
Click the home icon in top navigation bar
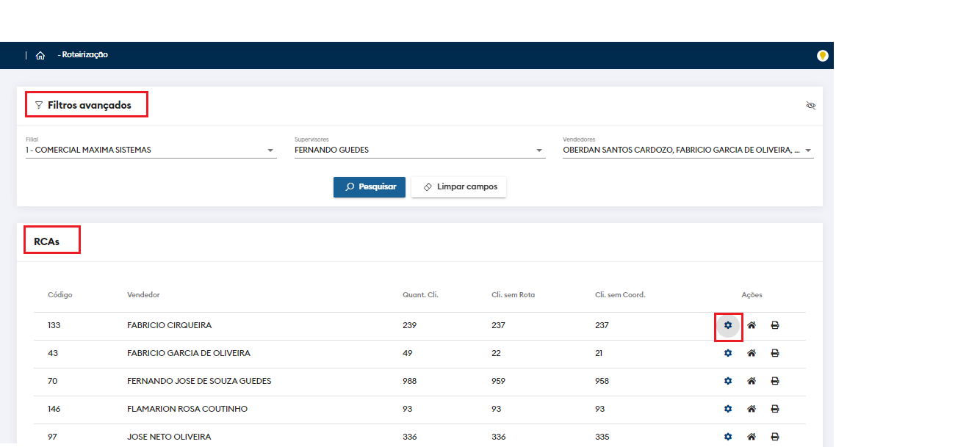40,56
